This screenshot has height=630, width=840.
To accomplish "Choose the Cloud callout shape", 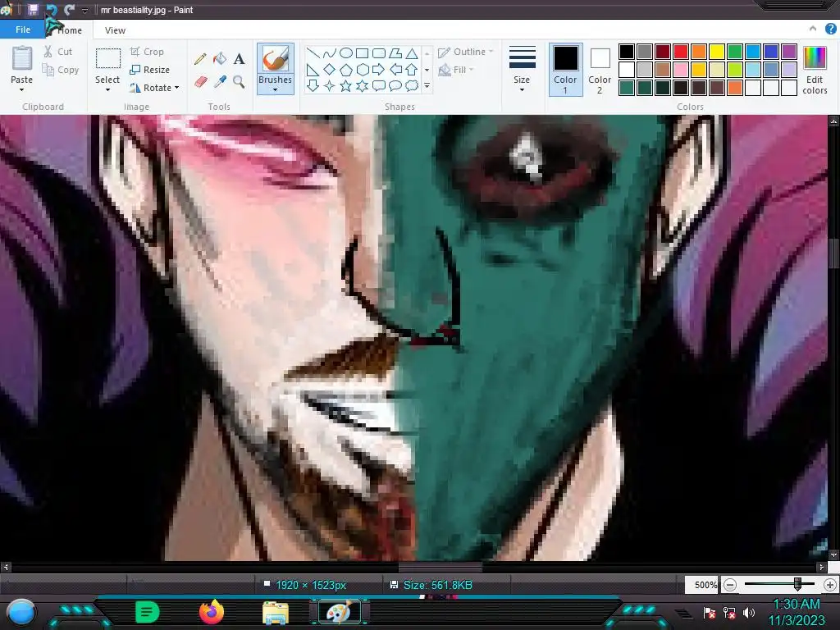I will (412, 85).
